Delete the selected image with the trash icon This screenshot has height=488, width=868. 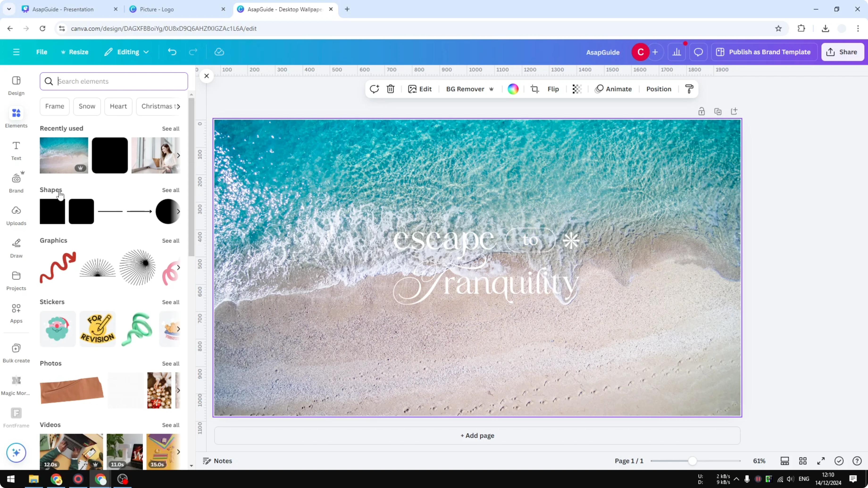point(390,89)
